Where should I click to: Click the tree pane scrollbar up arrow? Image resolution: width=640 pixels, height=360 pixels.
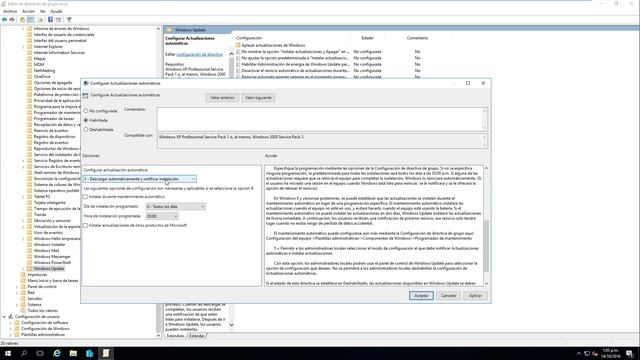click(158, 29)
